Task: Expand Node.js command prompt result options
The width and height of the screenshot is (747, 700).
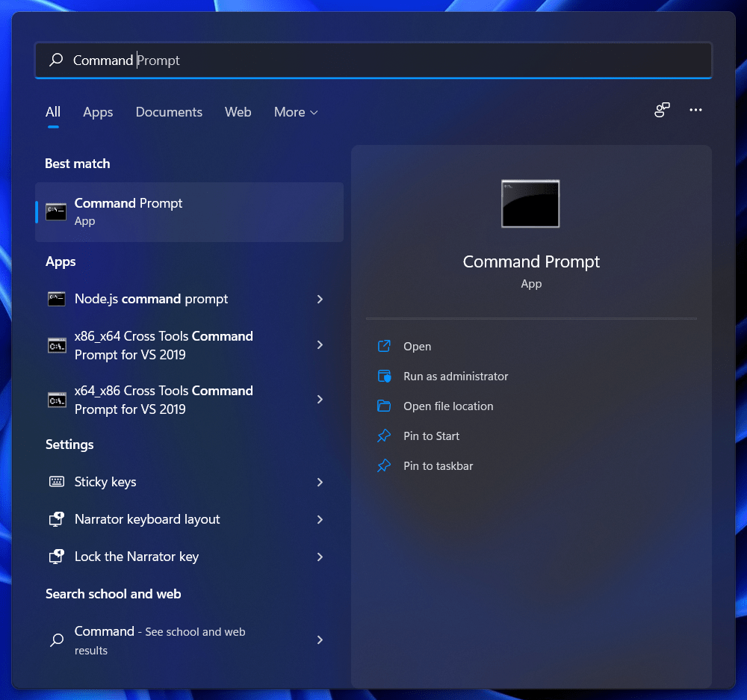Action: [320, 299]
